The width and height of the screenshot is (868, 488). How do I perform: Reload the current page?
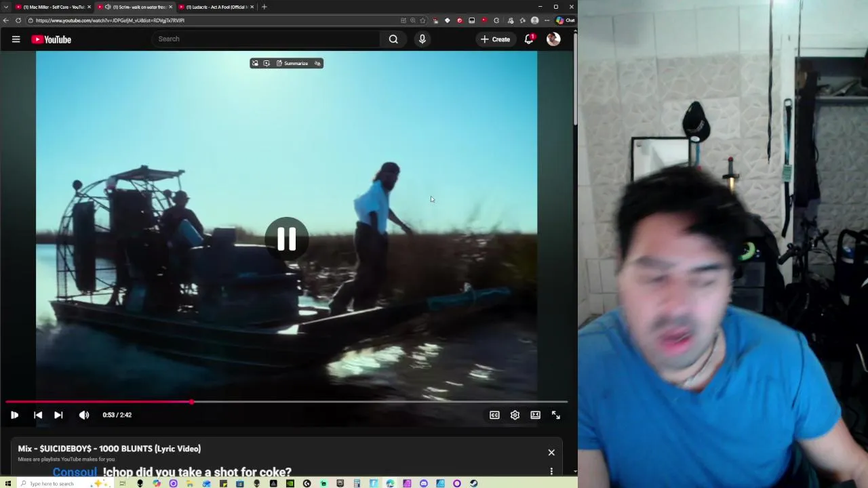coord(18,20)
